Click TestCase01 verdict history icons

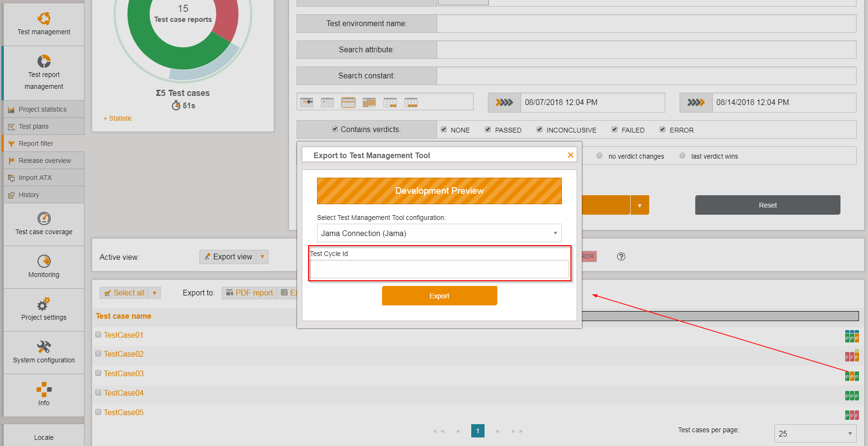pos(851,336)
